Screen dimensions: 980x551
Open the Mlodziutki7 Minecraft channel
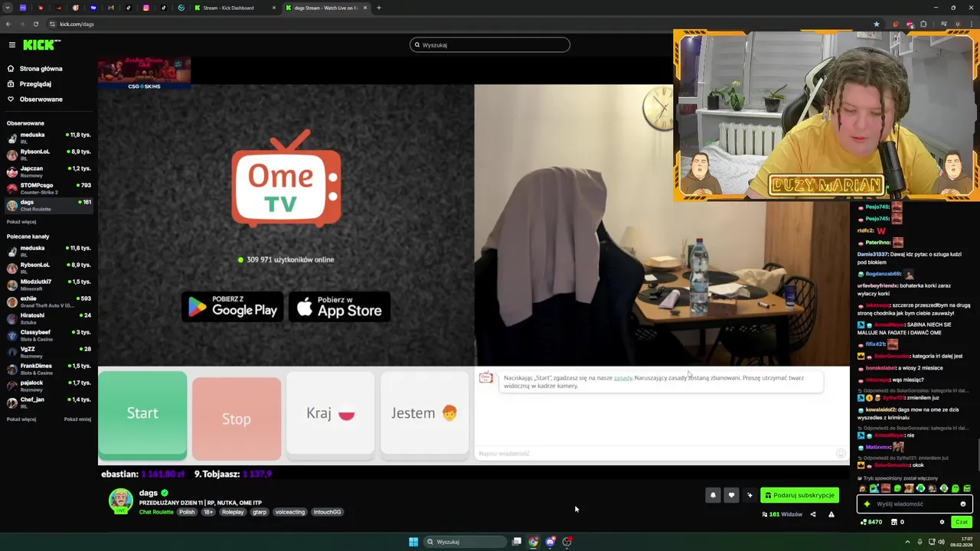49,285
